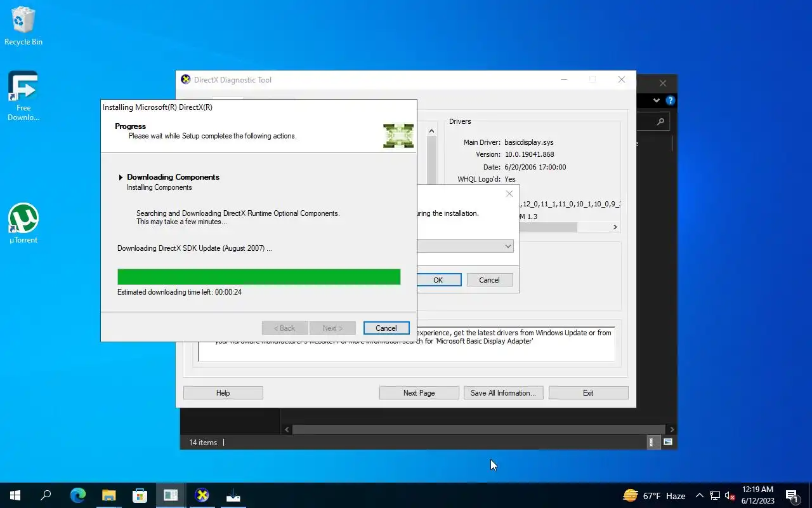Screen dimensions: 812x508
Task: Switch Explorer to large icons view
Action: click(668, 442)
